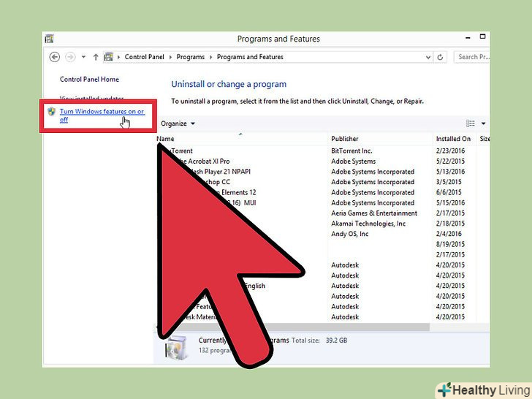The image size is (532, 399).
Task: Click the installed programs disc icon
Action: [176, 347]
